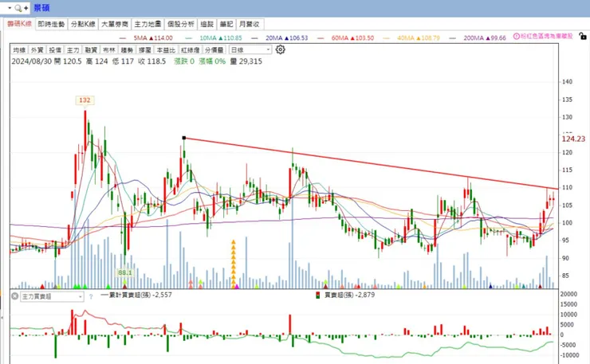This screenshot has width=590, height=364.
Task: Switch to the 月營收 tab
Action: click(x=250, y=24)
